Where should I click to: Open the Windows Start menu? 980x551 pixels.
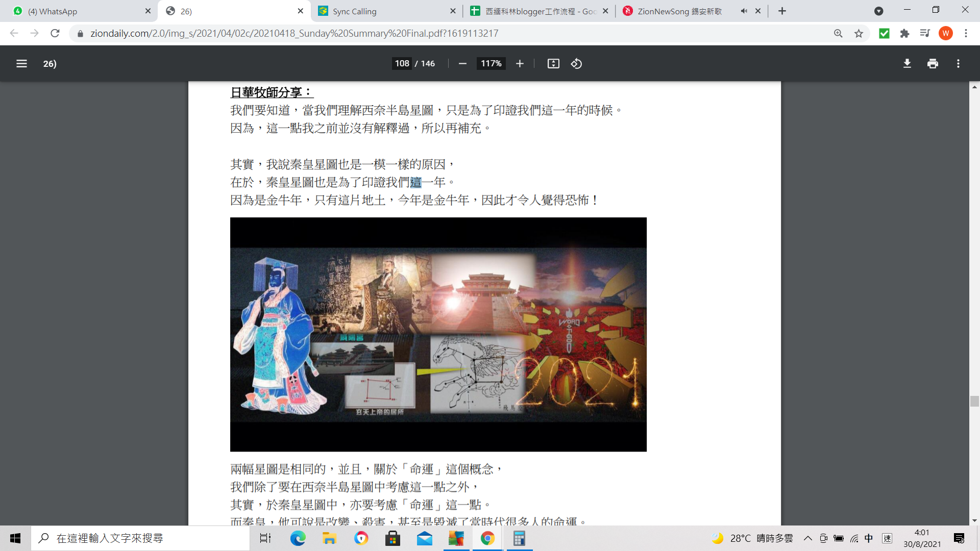pyautogui.click(x=15, y=538)
